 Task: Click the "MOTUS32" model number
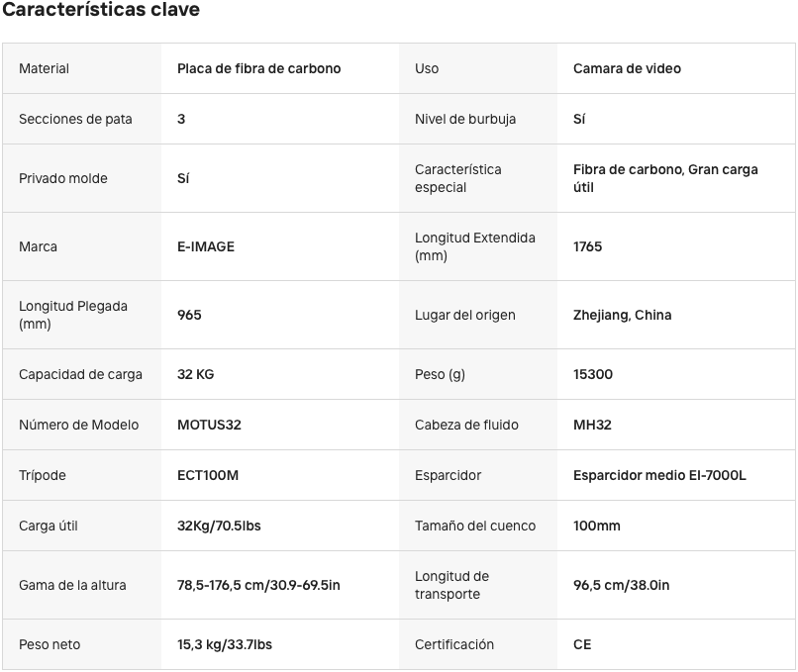(209, 425)
